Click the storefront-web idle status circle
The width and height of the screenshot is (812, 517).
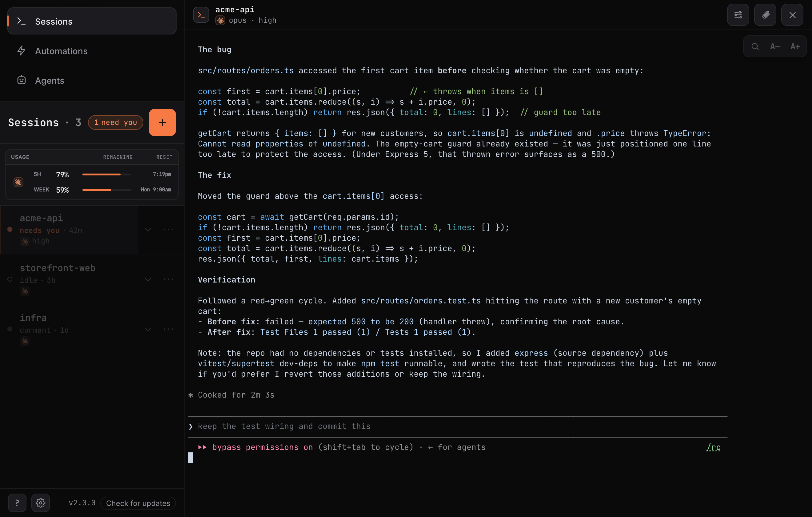(10, 279)
